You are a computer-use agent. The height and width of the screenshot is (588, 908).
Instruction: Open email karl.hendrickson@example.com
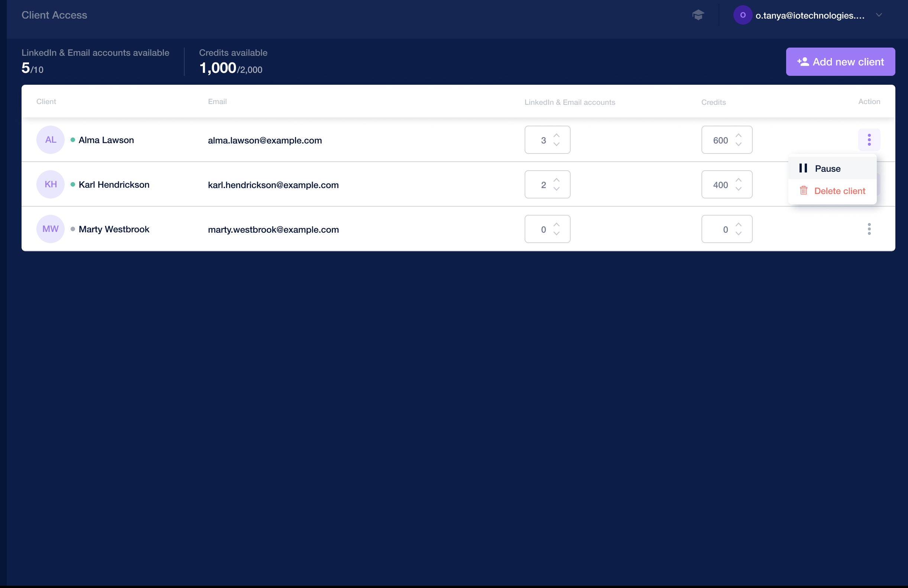pos(273,185)
